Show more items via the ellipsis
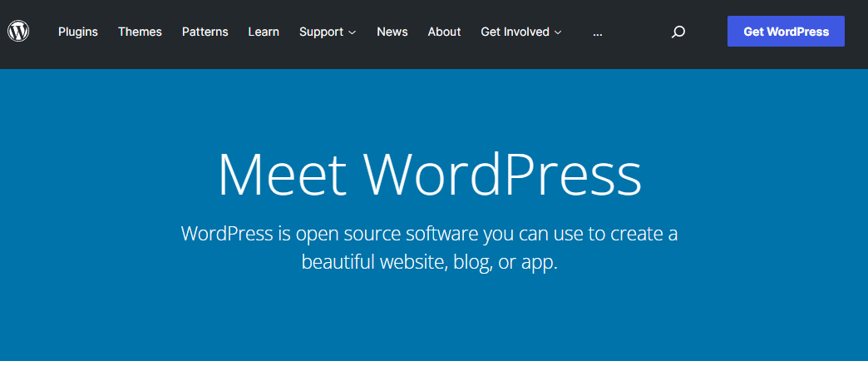Viewport: 868px width, 376px height. click(x=597, y=32)
